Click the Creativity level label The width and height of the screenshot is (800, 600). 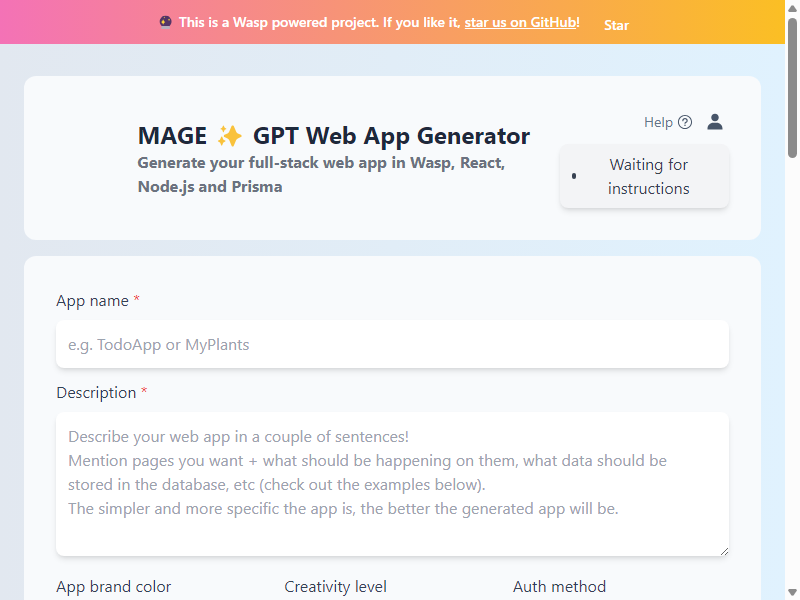point(335,587)
